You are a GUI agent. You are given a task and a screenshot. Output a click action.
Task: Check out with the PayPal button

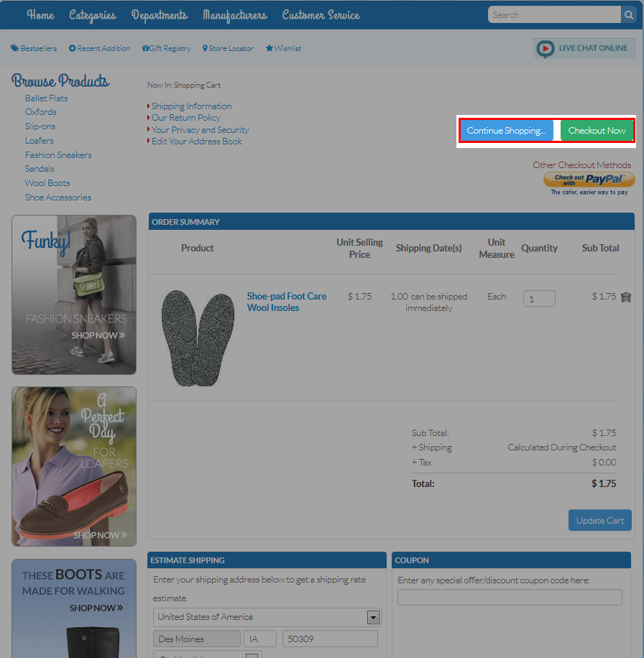[589, 180]
